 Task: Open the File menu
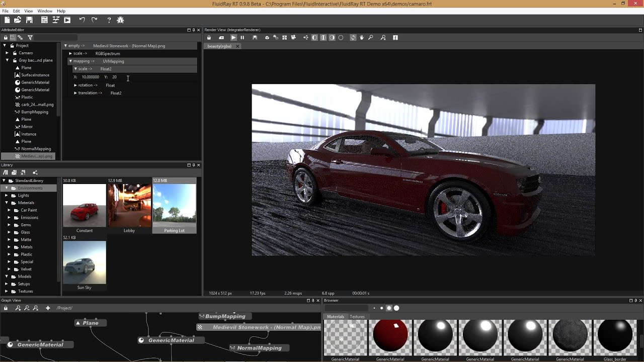(5, 11)
